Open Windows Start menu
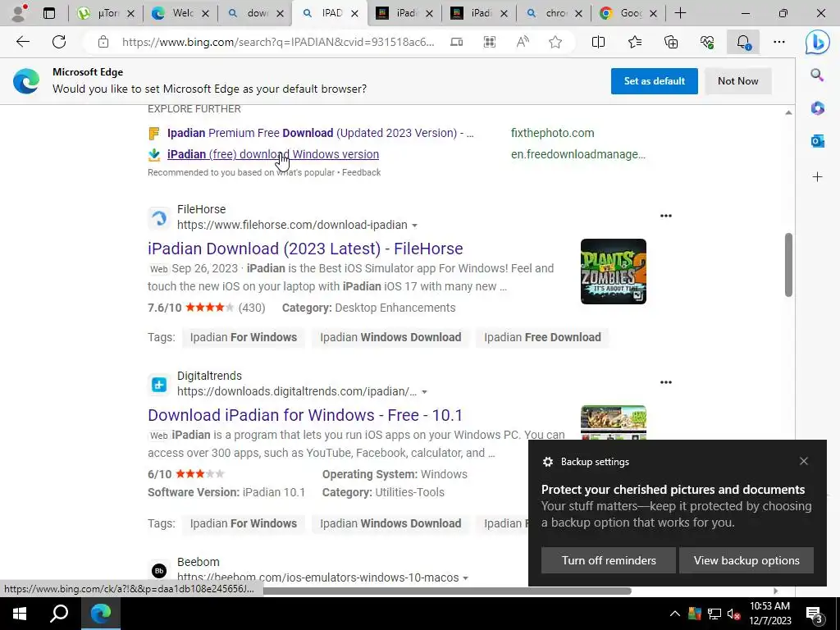The height and width of the screenshot is (630, 840). pos(20,614)
